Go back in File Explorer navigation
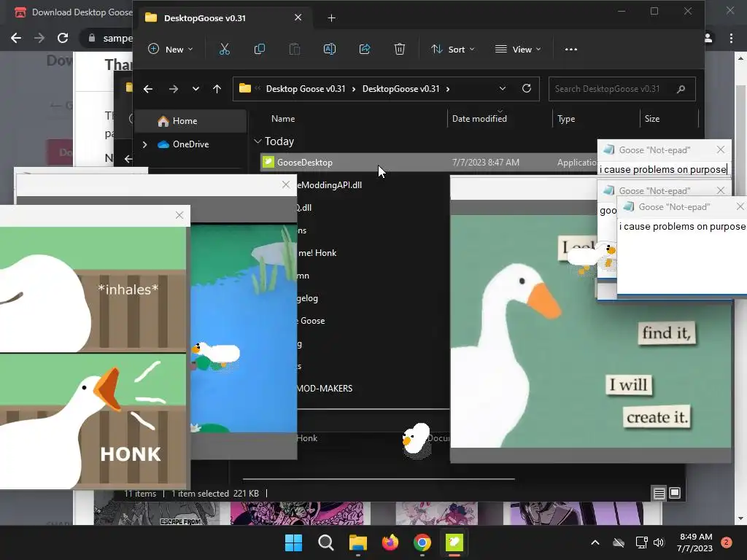Image resolution: width=747 pixels, height=560 pixels. point(148,89)
